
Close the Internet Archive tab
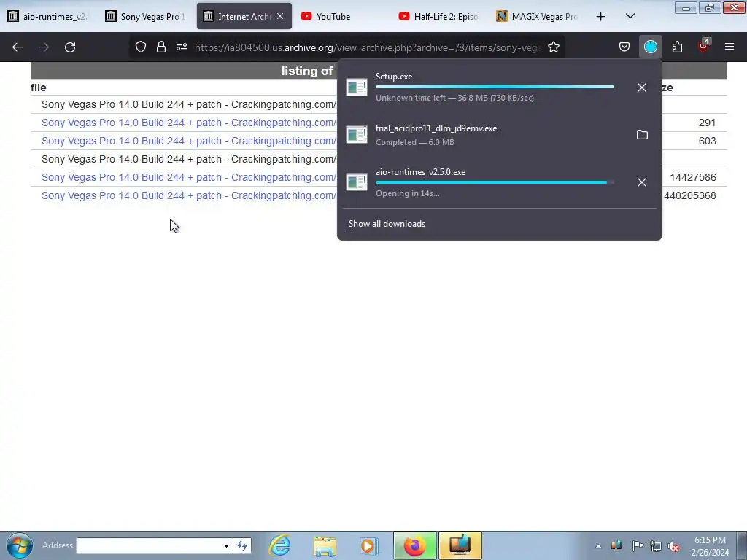[280, 16]
